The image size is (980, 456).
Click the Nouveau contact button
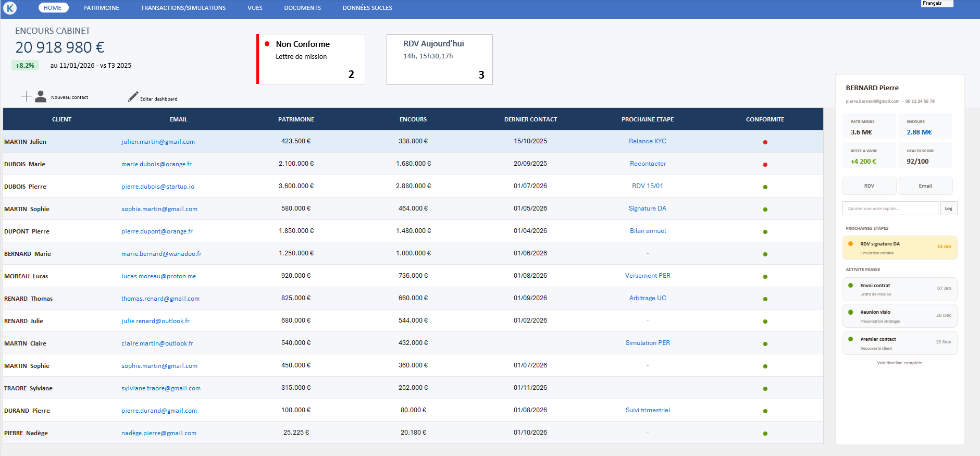69,97
